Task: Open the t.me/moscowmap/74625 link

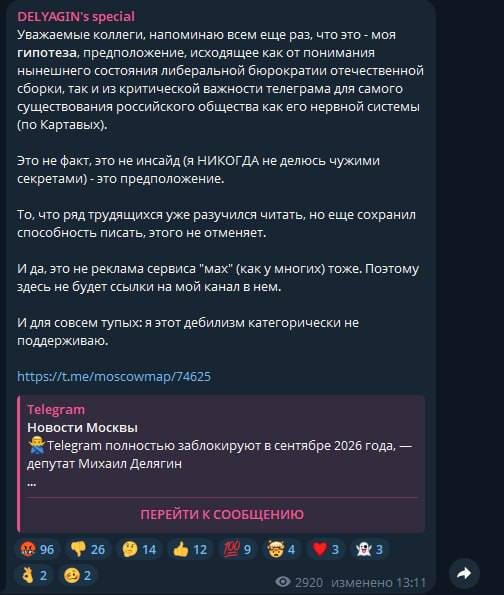Action: (x=114, y=376)
